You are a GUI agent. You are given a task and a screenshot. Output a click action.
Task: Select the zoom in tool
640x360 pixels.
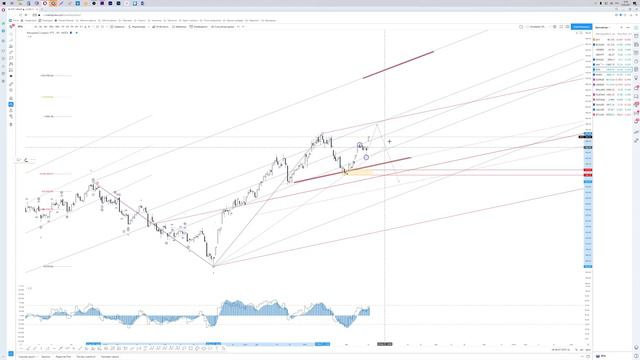(11, 90)
